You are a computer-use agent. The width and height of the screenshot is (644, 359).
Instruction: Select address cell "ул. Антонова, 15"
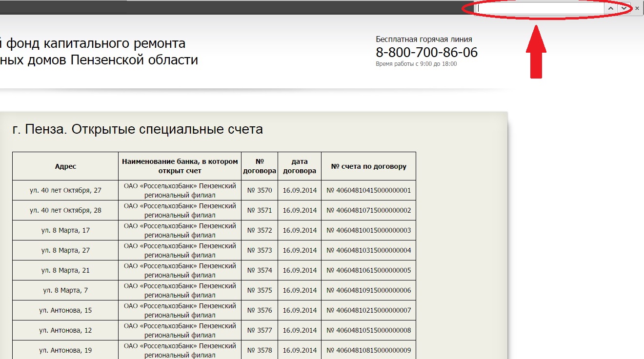[x=65, y=310]
